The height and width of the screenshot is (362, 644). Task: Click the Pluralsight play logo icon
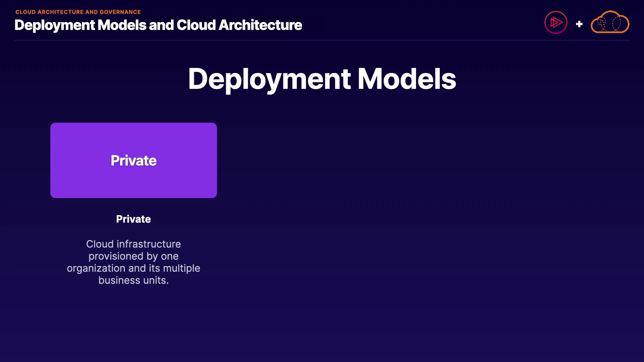[556, 22]
